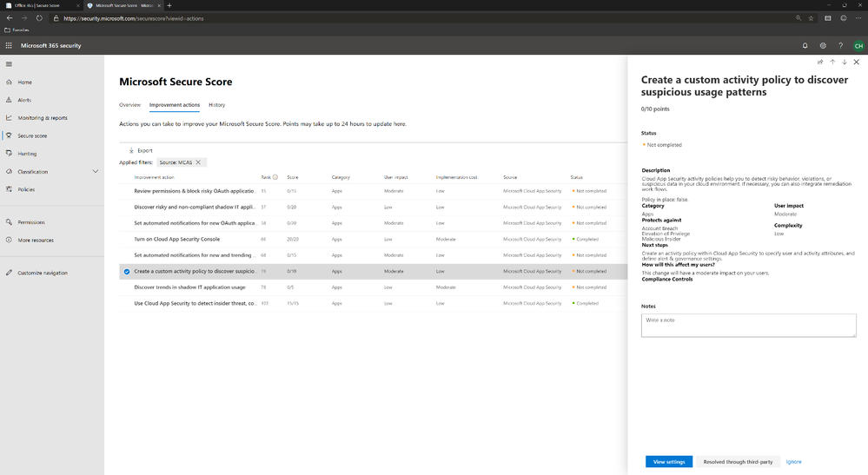Image resolution: width=868 pixels, height=475 pixels.
Task: Close the action details flyout panel
Action: (857, 62)
